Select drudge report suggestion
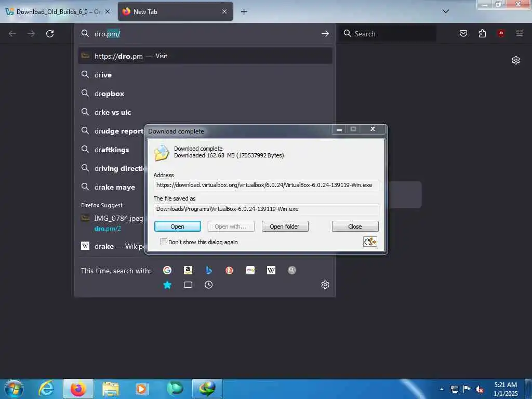 112,131
